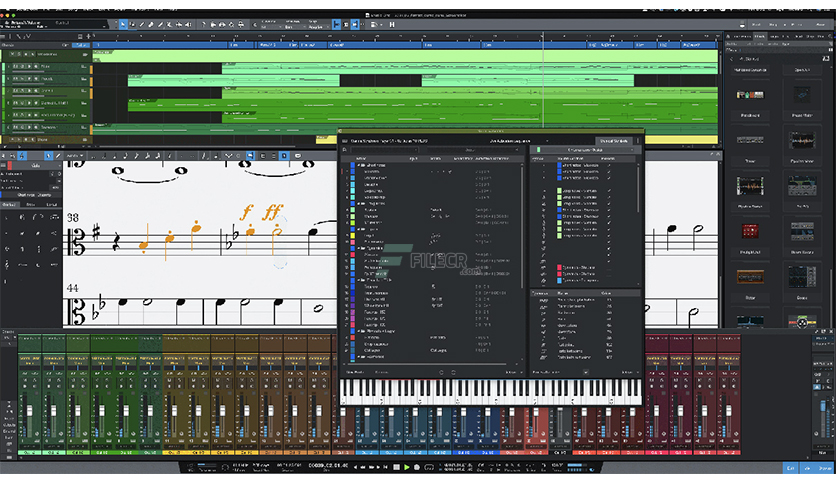Switch editor to Piano view icon
Screen dimensions: 836x484
tap(3, 156)
